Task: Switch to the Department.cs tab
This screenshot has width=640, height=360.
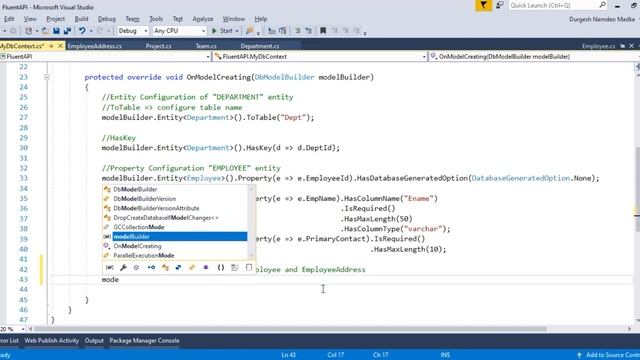Action: 260,46
